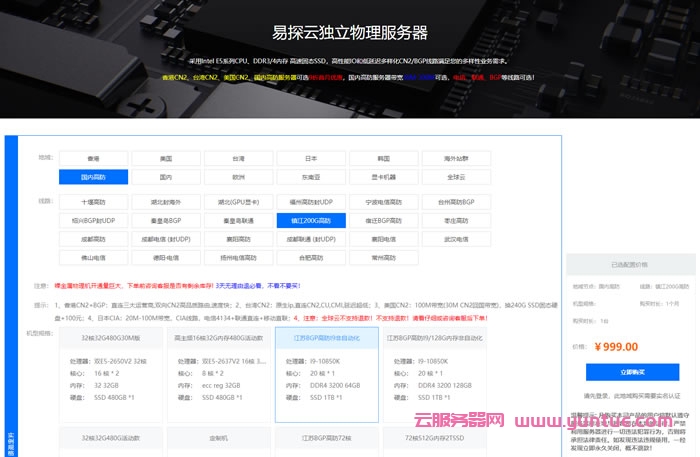
Task: Select the 秦皇岛联通 line option
Action: (x=238, y=220)
